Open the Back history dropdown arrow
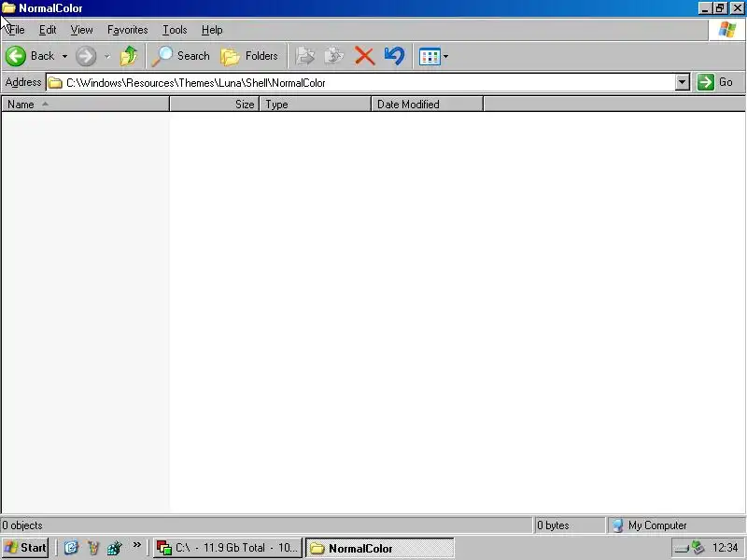The width and height of the screenshot is (747, 560). point(64,56)
